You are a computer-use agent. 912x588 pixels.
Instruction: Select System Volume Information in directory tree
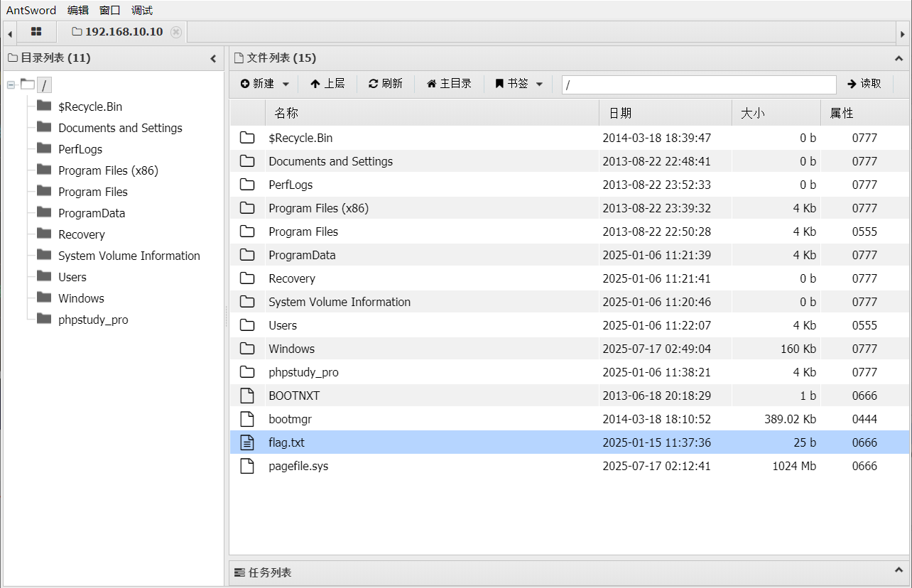pyautogui.click(x=129, y=256)
